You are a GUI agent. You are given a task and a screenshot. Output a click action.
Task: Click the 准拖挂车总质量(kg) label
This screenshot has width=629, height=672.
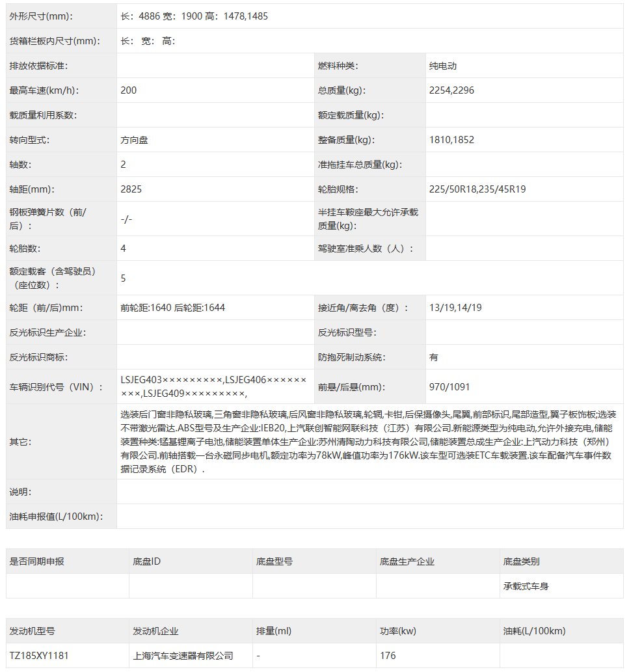point(360,165)
